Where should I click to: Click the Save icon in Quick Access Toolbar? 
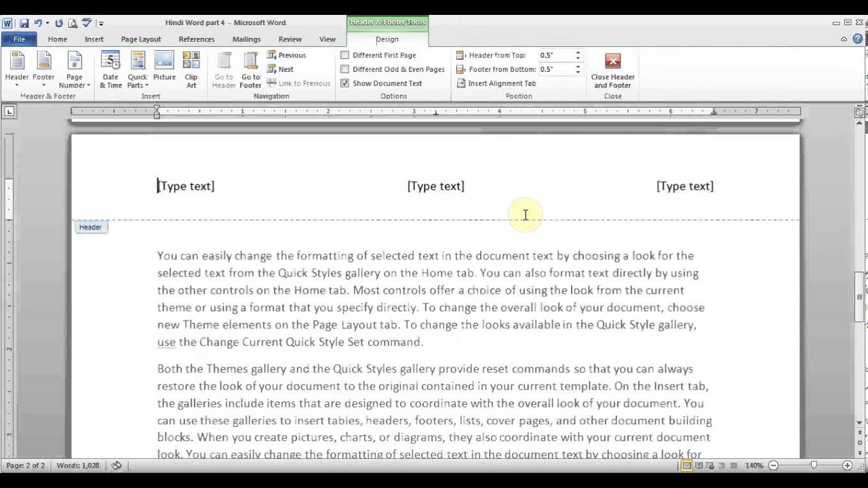[x=24, y=23]
